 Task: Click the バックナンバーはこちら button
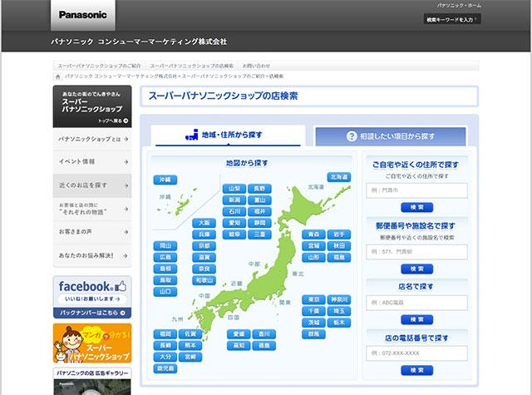point(92,313)
